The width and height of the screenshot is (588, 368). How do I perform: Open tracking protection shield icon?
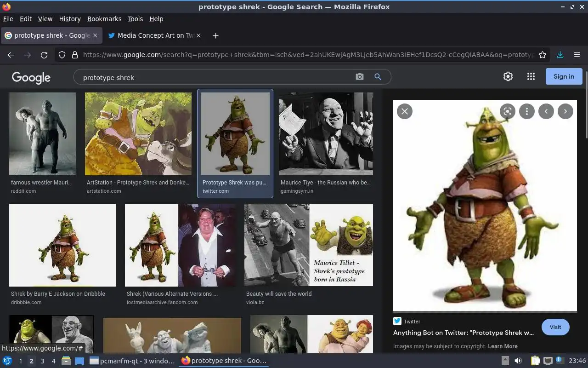pos(62,55)
